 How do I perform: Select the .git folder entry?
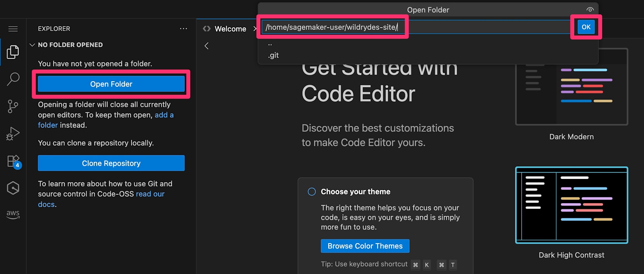273,55
